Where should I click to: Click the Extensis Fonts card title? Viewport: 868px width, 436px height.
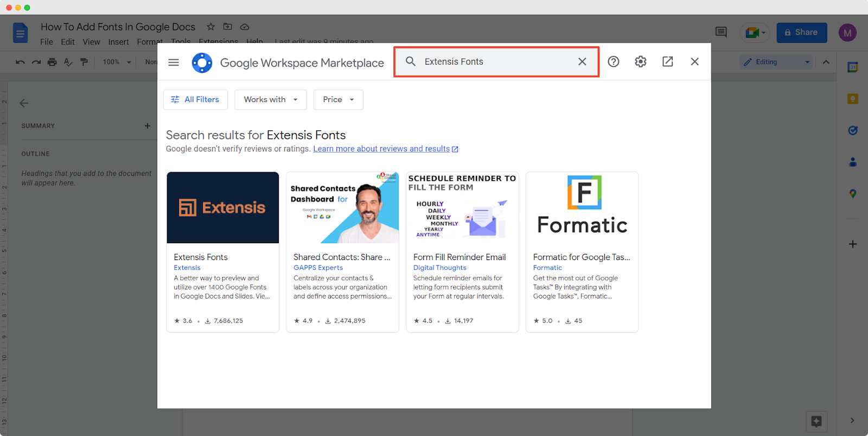pos(201,257)
